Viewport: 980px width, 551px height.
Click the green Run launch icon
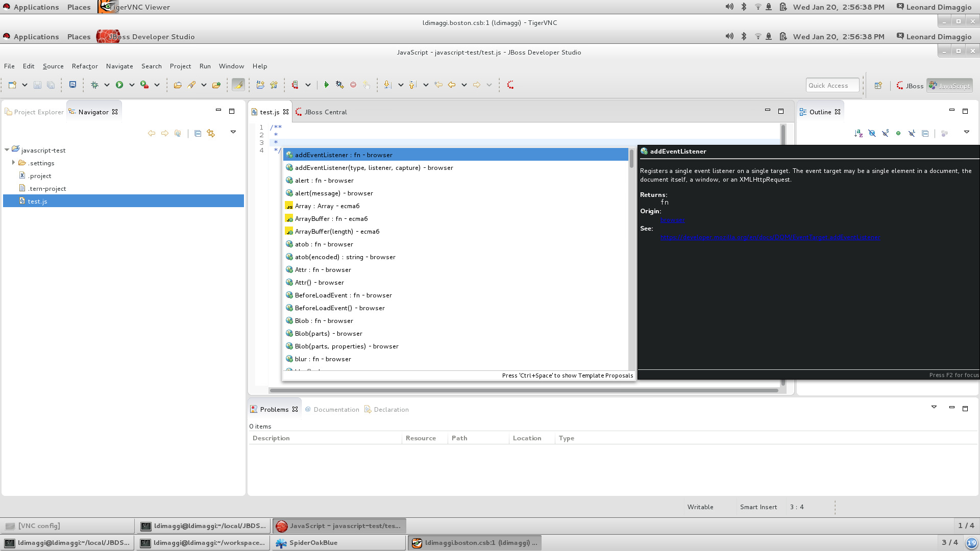pyautogui.click(x=119, y=85)
